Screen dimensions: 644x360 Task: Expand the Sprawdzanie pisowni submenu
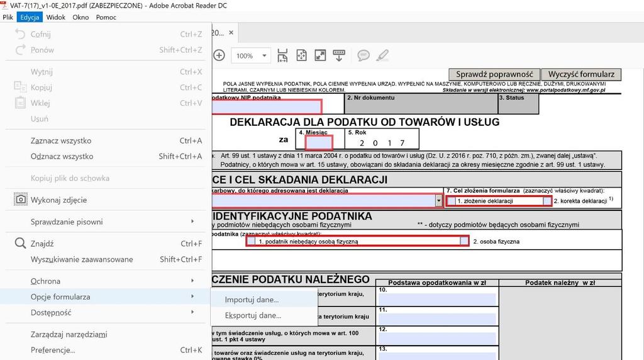pos(192,222)
